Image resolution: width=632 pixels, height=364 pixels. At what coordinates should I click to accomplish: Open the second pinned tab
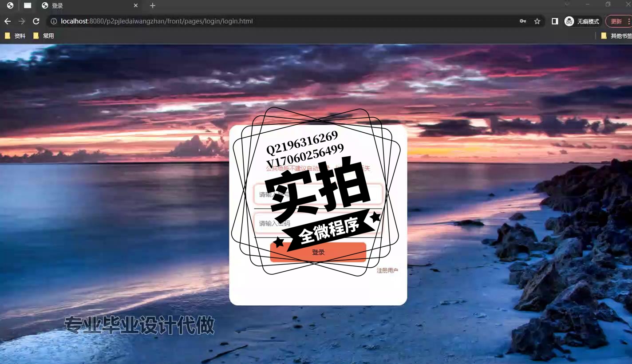28,6
